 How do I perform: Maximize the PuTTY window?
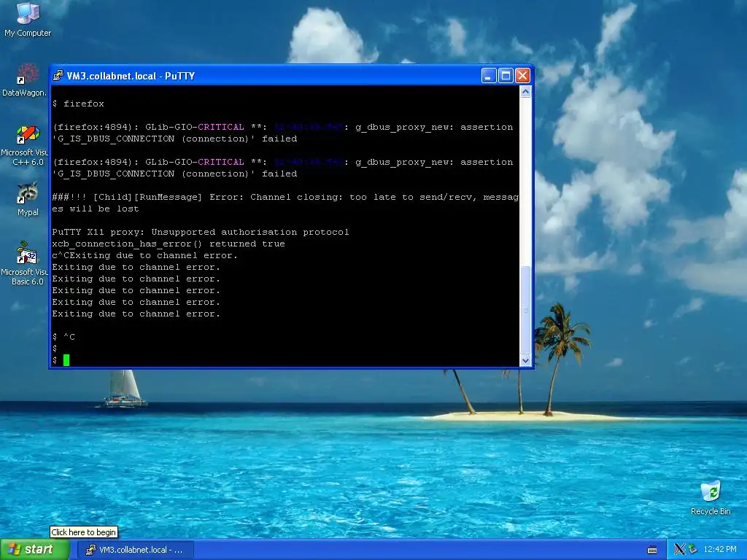506,76
